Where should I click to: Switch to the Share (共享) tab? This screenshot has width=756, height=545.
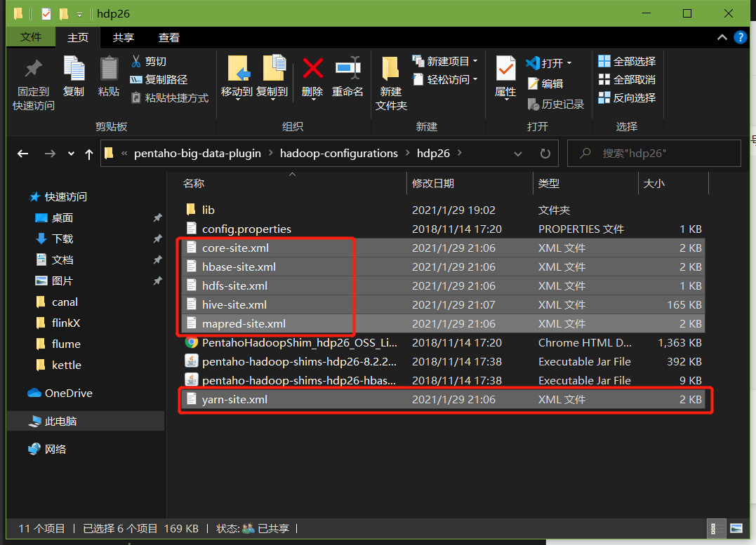[x=123, y=38]
